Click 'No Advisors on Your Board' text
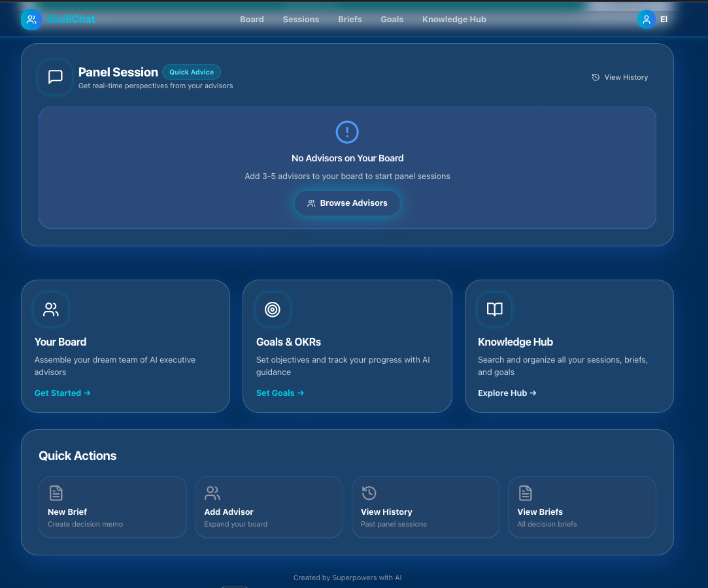Viewport: 708px width, 588px height. [x=347, y=158]
